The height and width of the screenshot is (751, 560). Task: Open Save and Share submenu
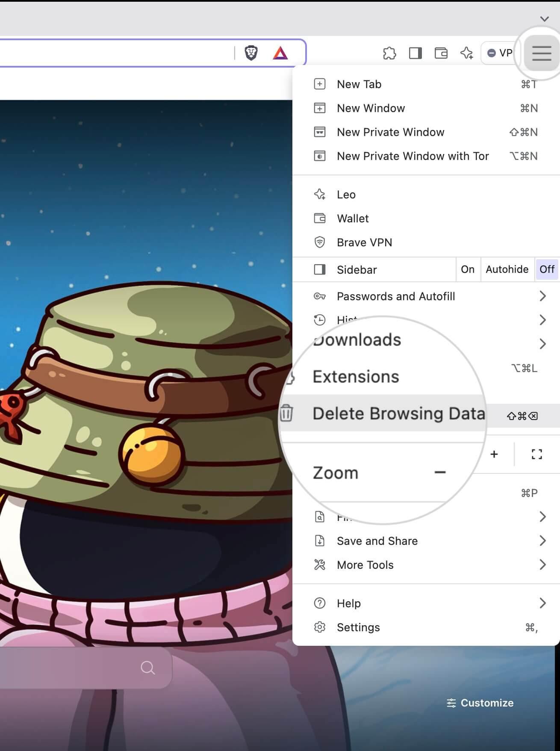pyautogui.click(x=426, y=541)
